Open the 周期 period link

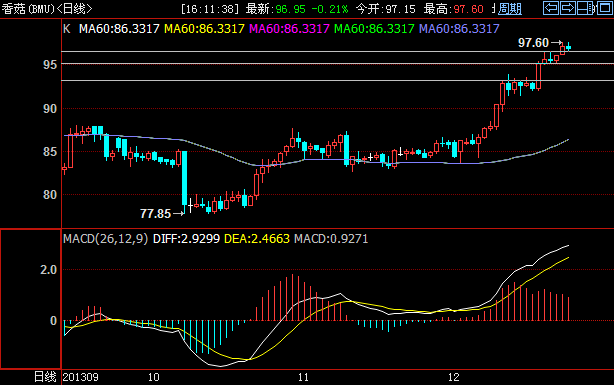coord(510,9)
